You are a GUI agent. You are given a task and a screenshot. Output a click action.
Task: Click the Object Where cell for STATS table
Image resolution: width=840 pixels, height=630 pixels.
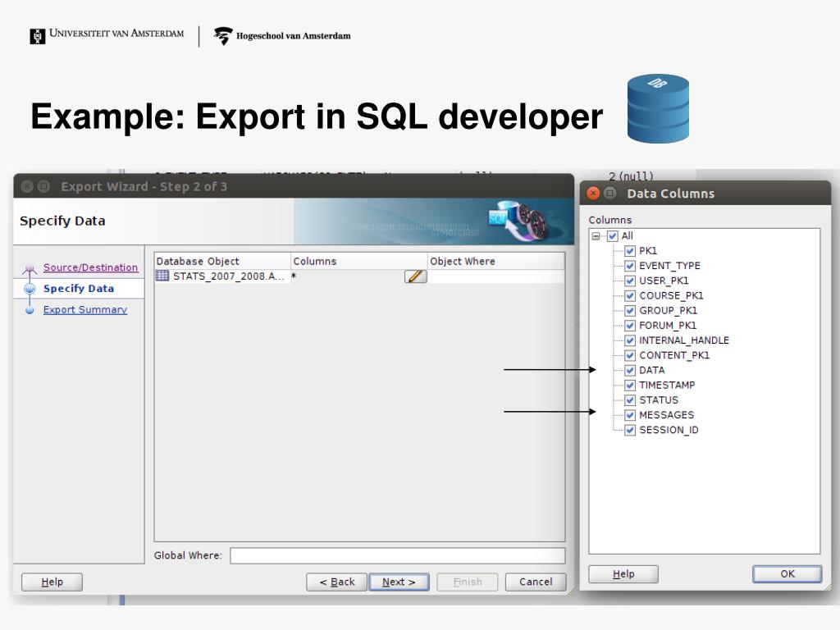tap(496, 276)
